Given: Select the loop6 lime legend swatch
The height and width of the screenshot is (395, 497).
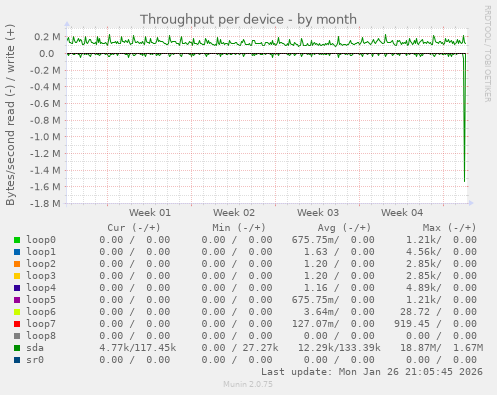Looking at the screenshot, I should (x=17, y=312).
